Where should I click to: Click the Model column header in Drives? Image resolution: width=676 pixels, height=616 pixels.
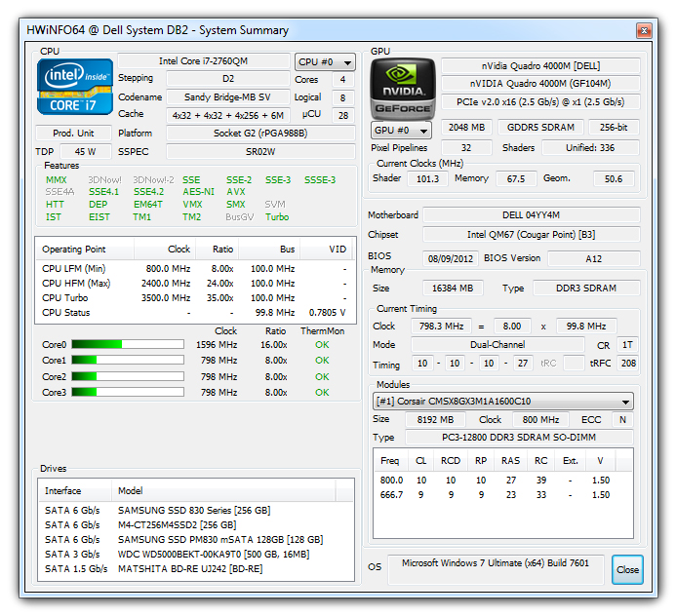click(223, 490)
